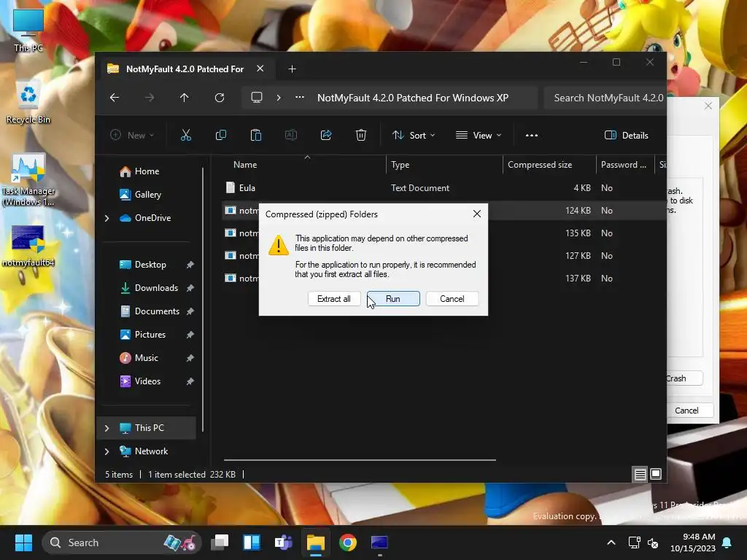Open Pictures quick access folder
747x560 pixels.
(x=150, y=334)
